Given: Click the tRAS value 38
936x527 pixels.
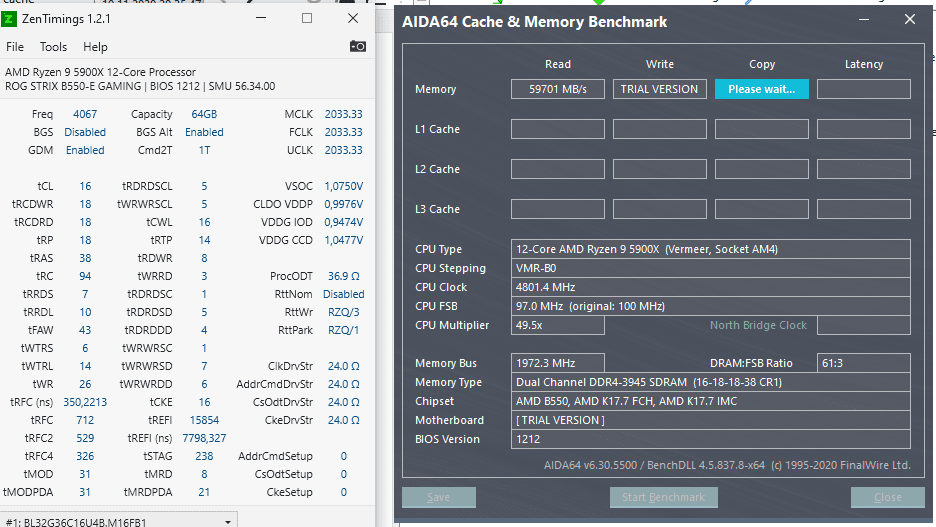Looking at the screenshot, I should [85, 258].
